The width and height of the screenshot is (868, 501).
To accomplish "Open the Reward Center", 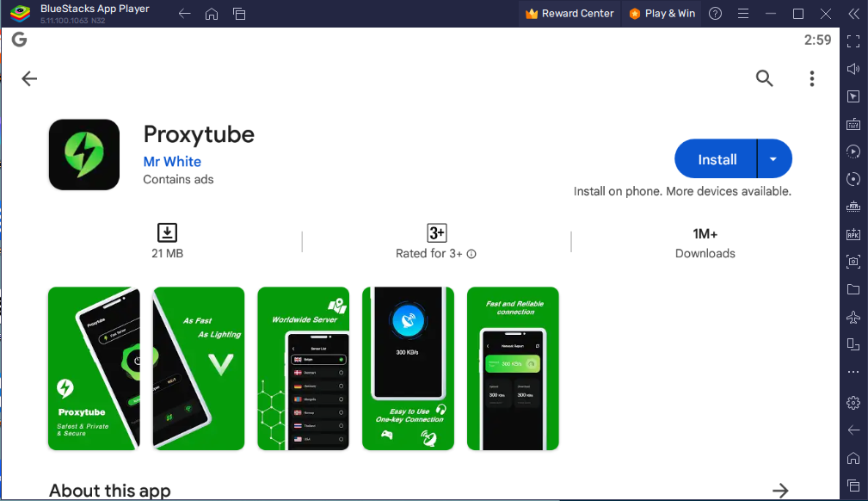I will point(569,13).
